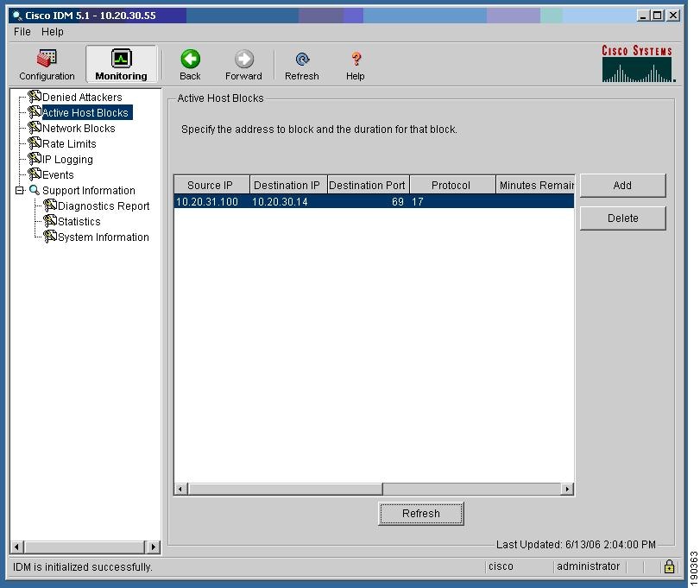
Task: Click the Rate Limits tree icon
Action: pos(35,143)
